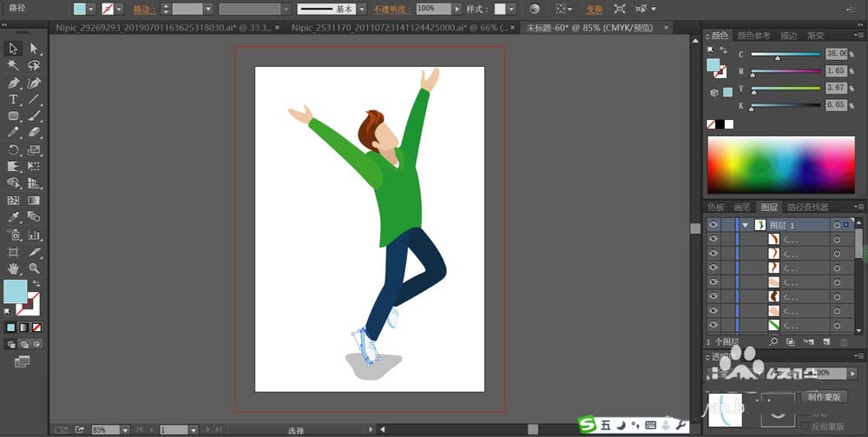This screenshot has width=868, height=437.
Task: Select the Paintbrush tool
Action: [x=35, y=116]
